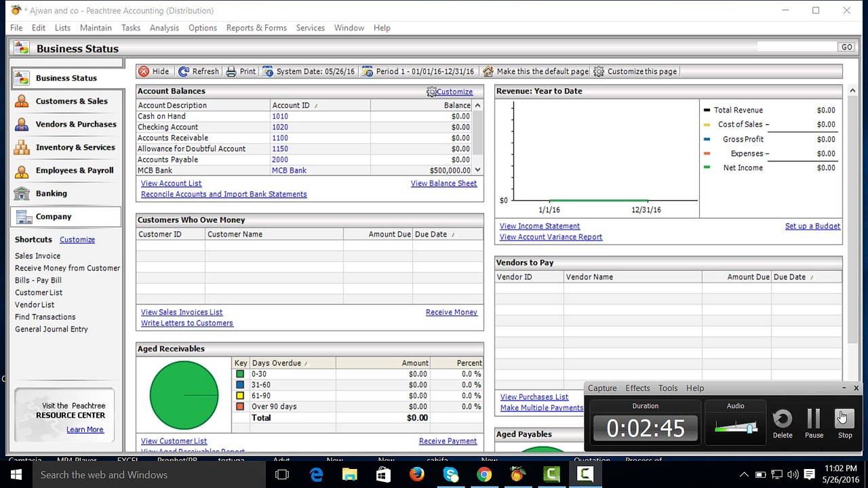Print the Business Status page
Screen dimensions: 868x488
[241, 71]
